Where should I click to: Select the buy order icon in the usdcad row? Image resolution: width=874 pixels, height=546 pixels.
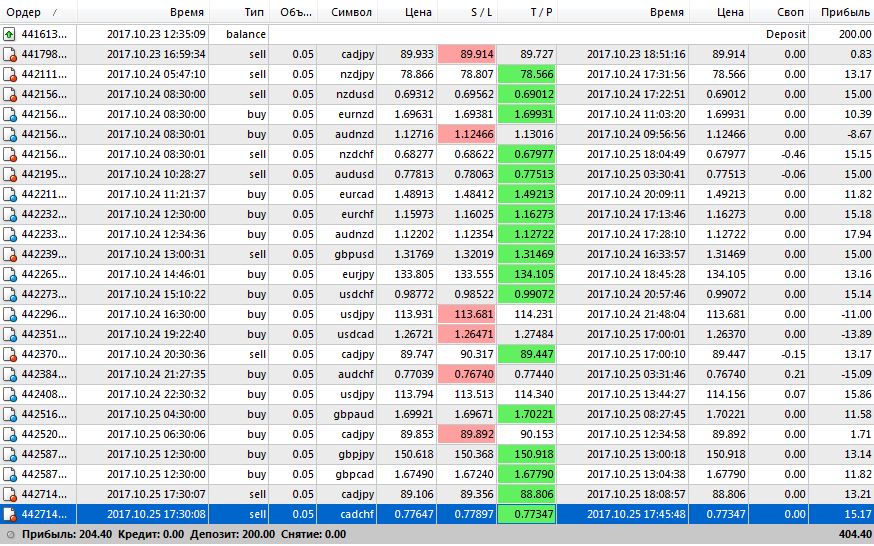(x=9, y=335)
